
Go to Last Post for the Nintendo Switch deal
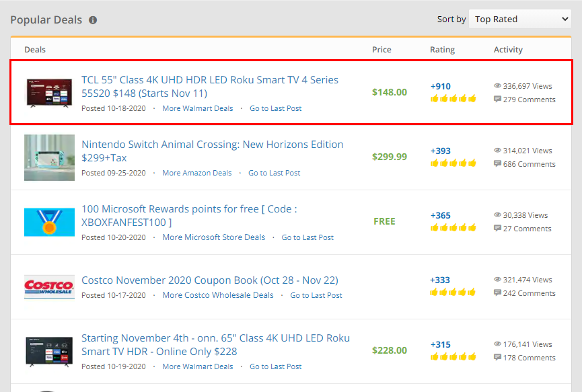[x=275, y=173]
